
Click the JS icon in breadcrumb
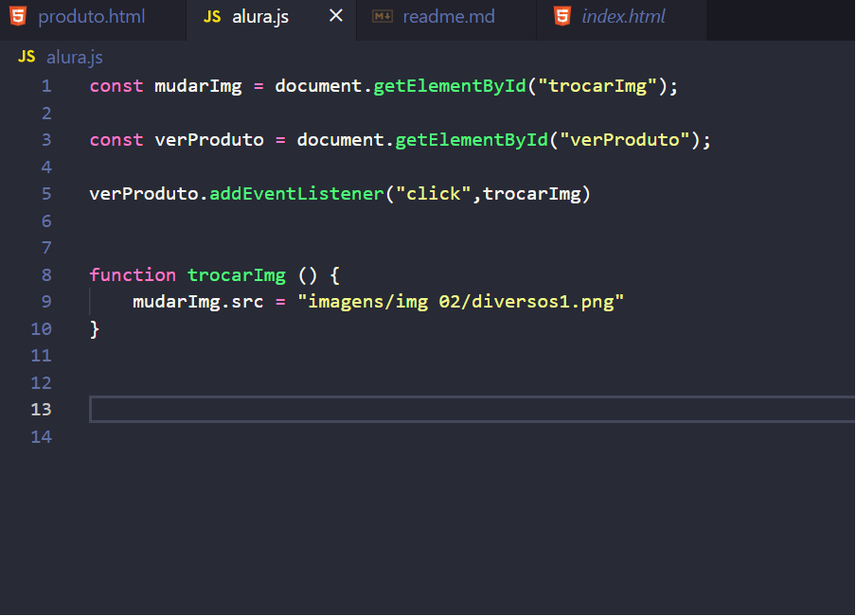[x=27, y=56]
